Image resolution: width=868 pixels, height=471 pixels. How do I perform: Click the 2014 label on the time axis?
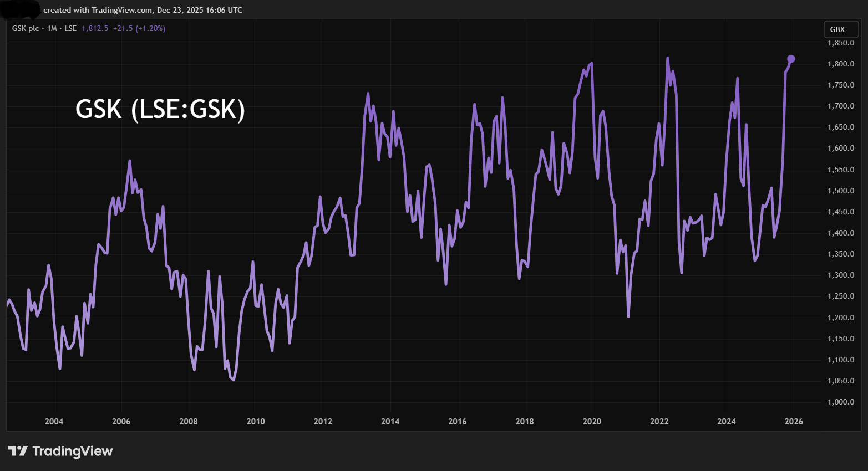(x=390, y=422)
